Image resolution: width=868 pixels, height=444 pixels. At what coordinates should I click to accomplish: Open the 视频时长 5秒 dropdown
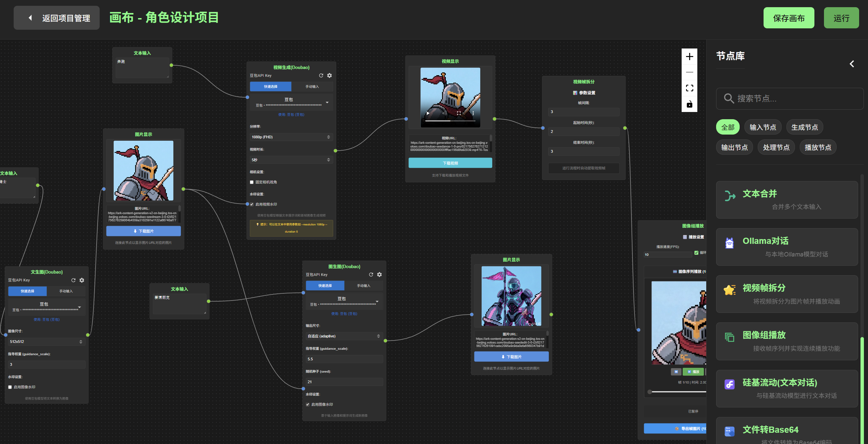291,160
